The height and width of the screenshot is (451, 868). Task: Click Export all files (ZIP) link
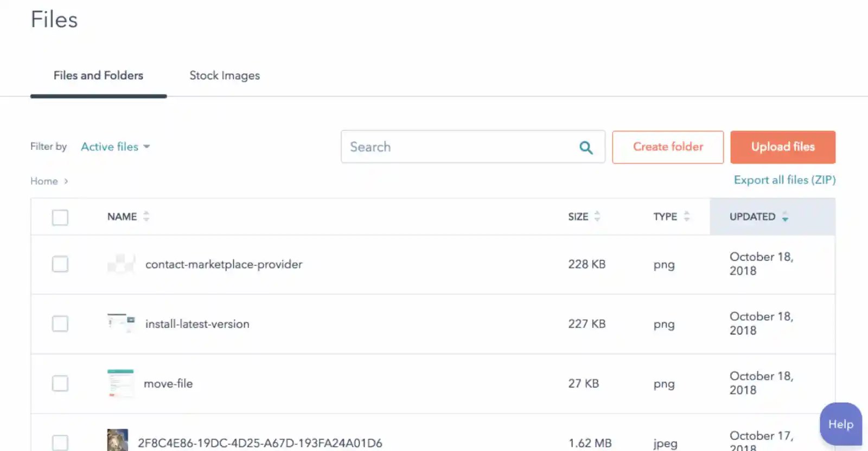pyautogui.click(x=784, y=180)
